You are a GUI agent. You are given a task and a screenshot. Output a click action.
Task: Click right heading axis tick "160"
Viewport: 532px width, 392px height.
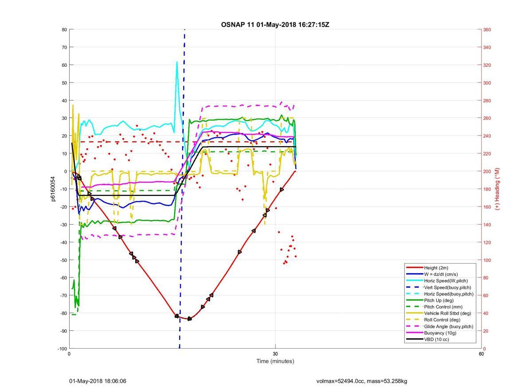click(487, 207)
